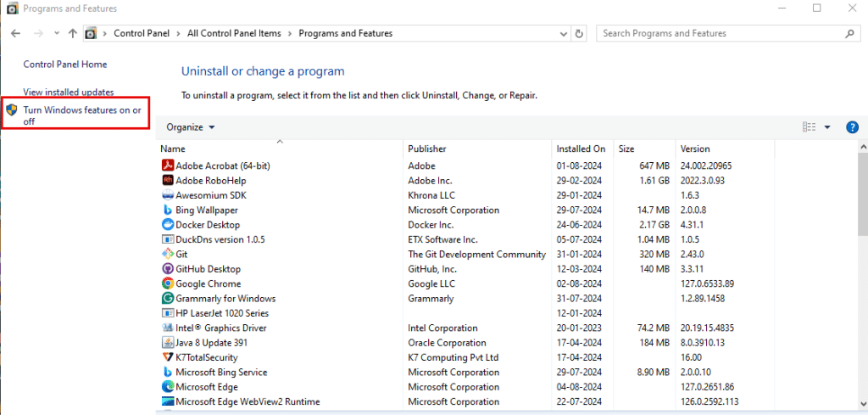Click the Google Chrome icon in list
The height and width of the screenshot is (415, 868).
pos(168,283)
